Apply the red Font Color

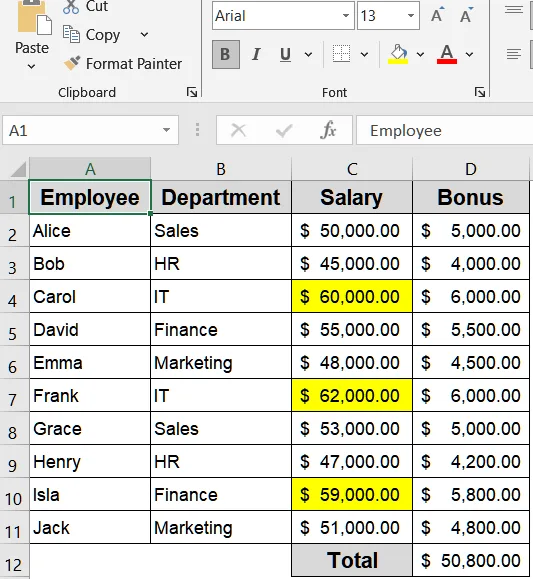tap(447, 54)
